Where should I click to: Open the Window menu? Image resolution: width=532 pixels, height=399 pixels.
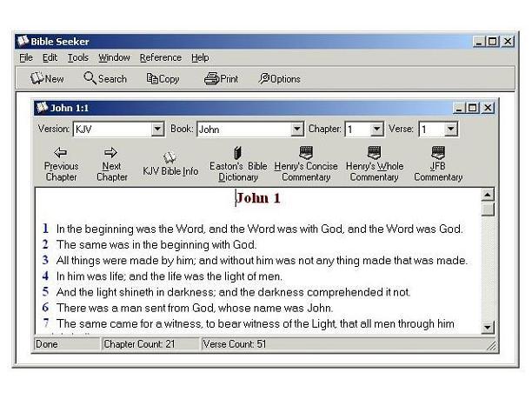click(114, 57)
